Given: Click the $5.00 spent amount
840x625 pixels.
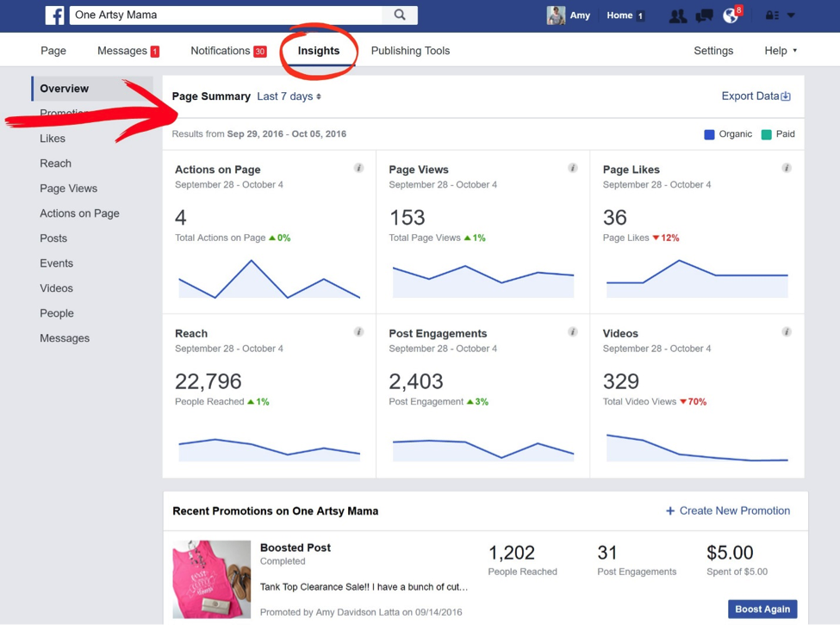Looking at the screenshot, I should 730,553.
